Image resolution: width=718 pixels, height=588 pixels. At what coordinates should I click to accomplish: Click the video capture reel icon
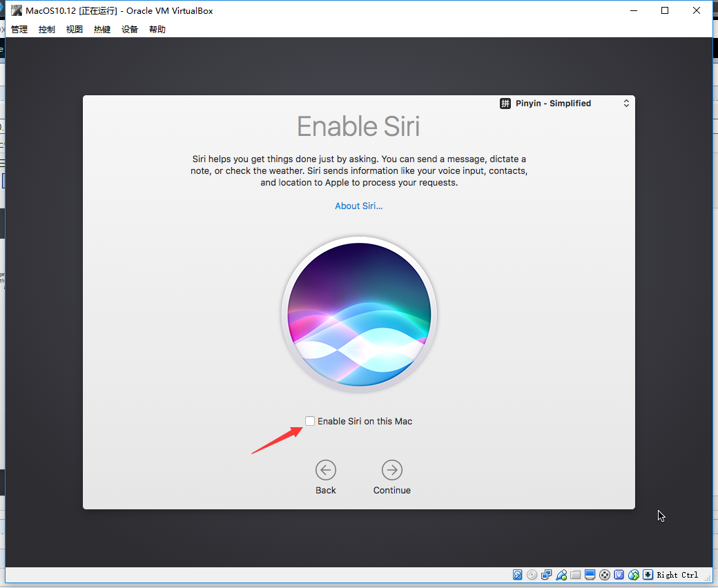[605, 575]
